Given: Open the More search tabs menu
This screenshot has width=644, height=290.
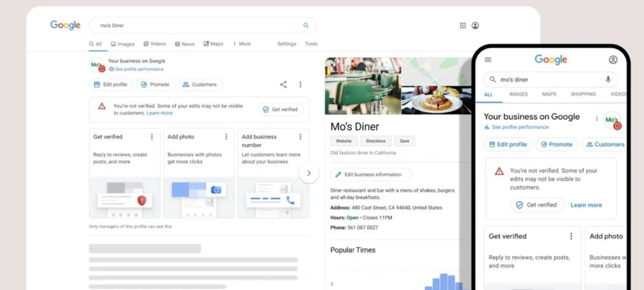Looking at the screenshot, I should coord(242,44).
